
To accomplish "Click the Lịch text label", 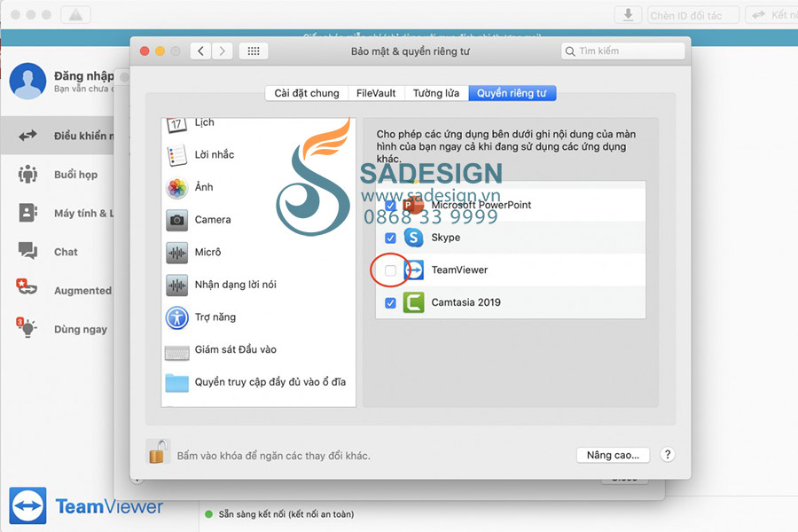I will point(205,122).
